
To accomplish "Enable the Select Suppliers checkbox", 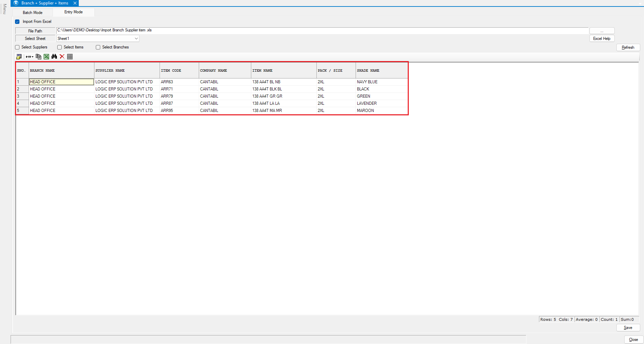I will tap(17, 47).
